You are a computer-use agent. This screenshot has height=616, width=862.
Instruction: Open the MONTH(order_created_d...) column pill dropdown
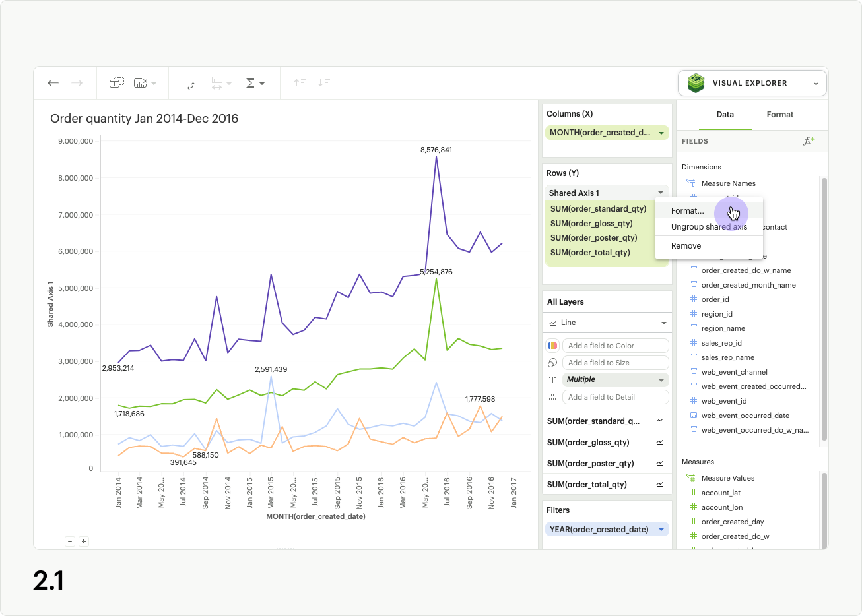661,133
